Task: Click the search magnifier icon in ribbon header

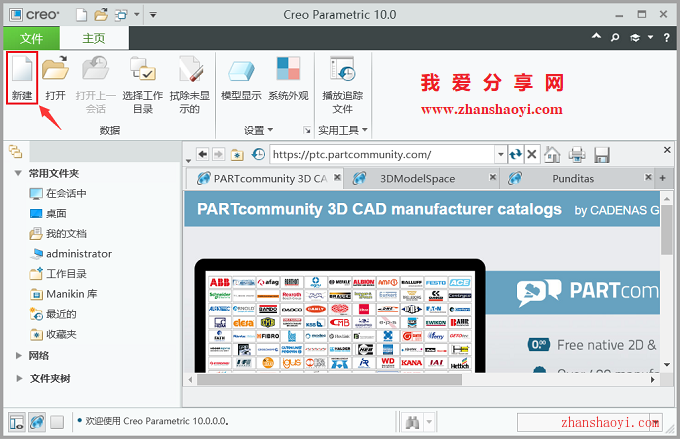Action: point(615,38)
